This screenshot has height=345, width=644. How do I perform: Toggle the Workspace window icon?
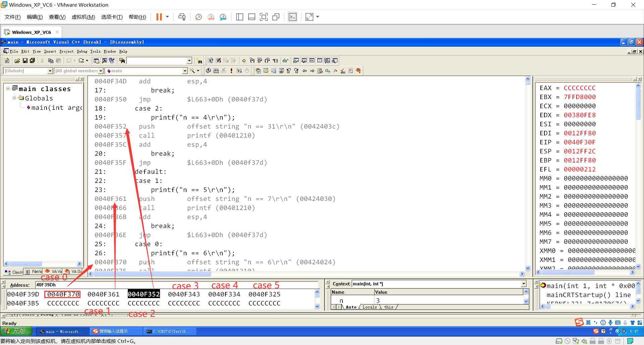[x=96, y=61]
